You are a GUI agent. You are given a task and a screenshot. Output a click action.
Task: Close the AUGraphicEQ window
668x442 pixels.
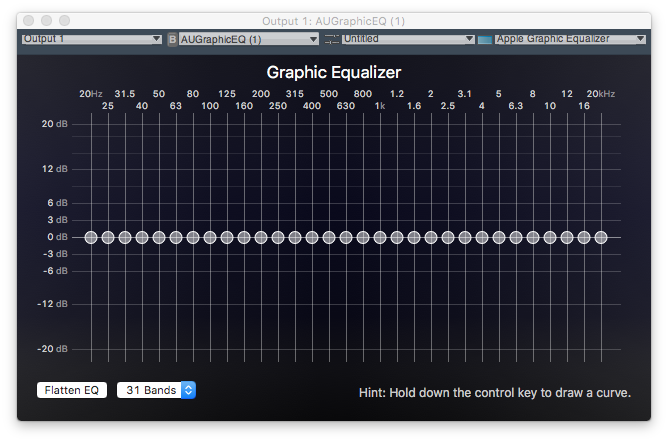point(28,20)
